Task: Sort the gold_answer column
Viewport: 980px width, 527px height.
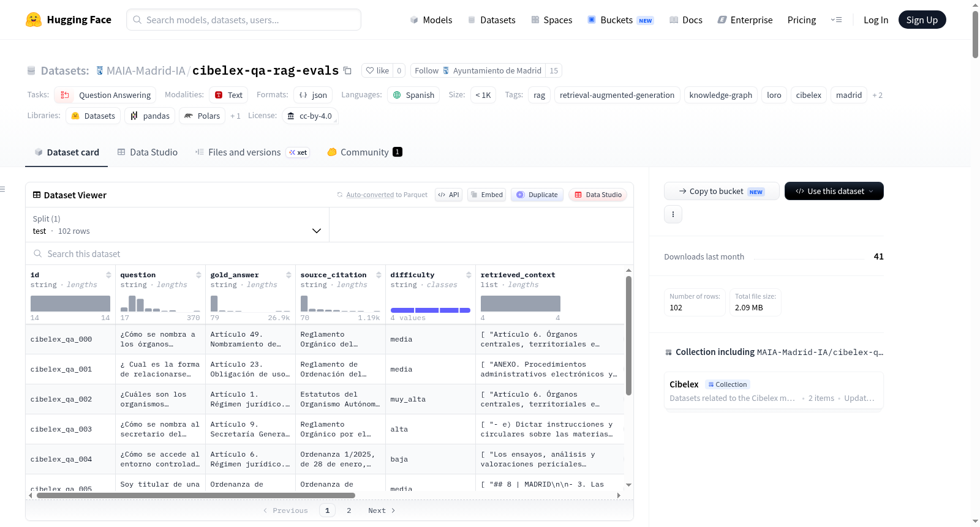Action: point(288,275)
